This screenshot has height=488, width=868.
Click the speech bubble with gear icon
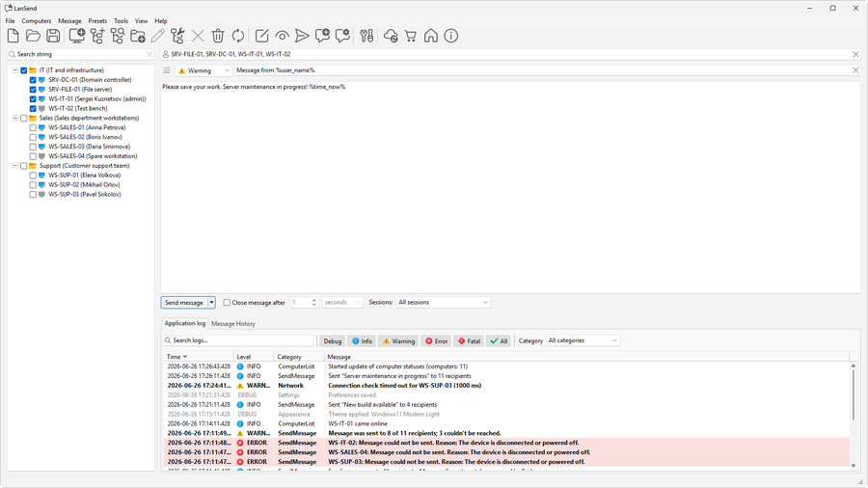[342, 36]
